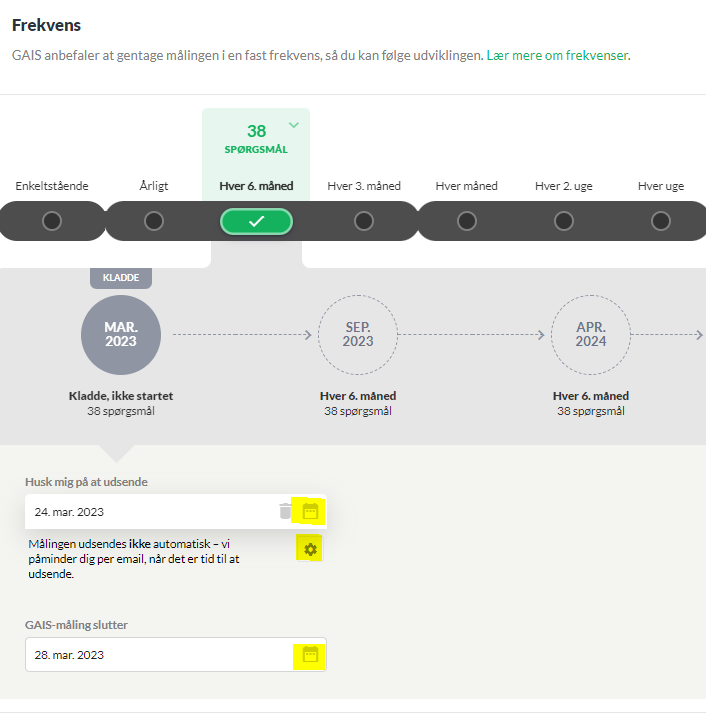Viewport: 706px width, 720px height.
Task: Open 'Lær mere om frekvenser' link
Action: coord(558,56)
